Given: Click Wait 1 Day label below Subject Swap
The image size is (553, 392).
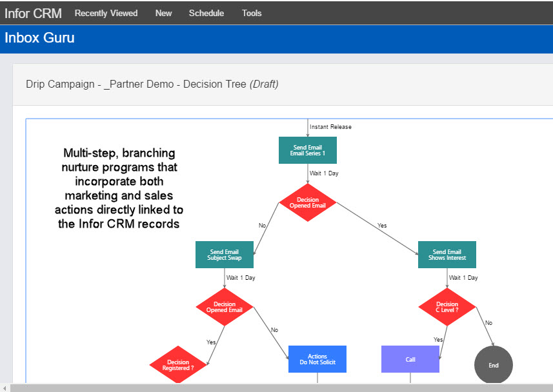Looking at the screenshot, I should [x=241, y=277].
